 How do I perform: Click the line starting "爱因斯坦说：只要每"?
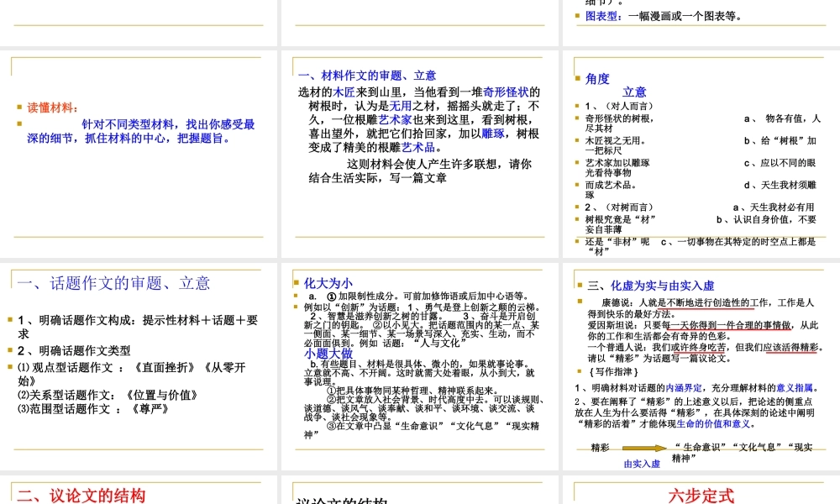click(703, 325)
